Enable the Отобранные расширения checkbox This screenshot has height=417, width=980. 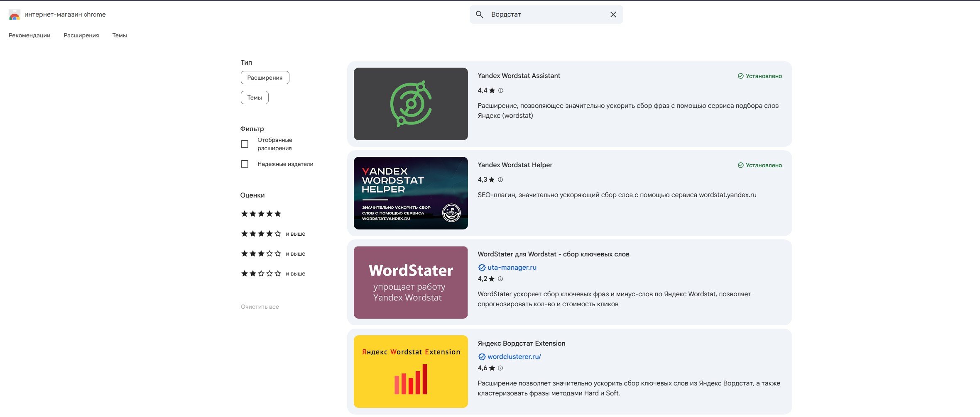coord(245,144)
